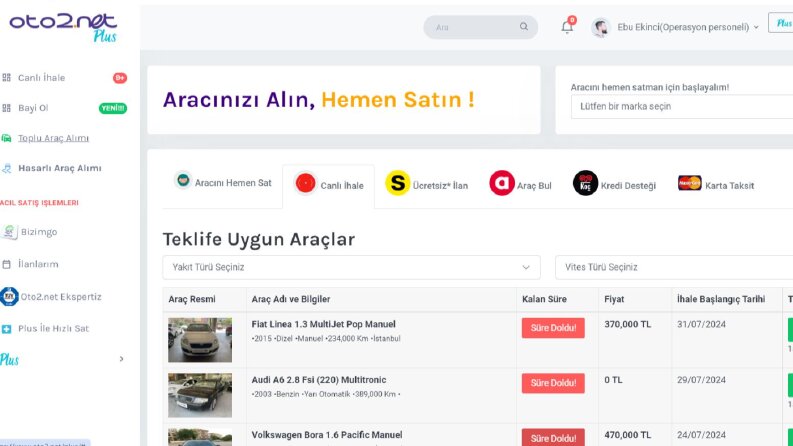
Task: Click the user profile avatar photo
Action: coord(600,27)
